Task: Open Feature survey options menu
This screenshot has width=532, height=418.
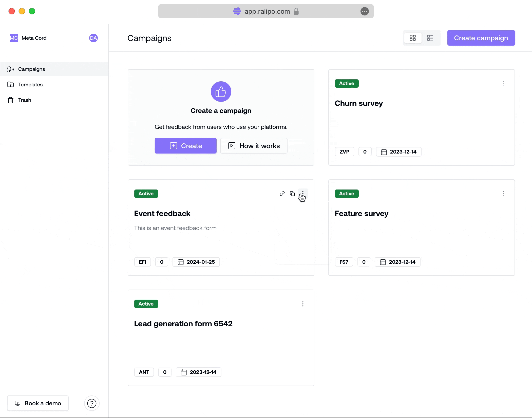Action: pos(503,194)
